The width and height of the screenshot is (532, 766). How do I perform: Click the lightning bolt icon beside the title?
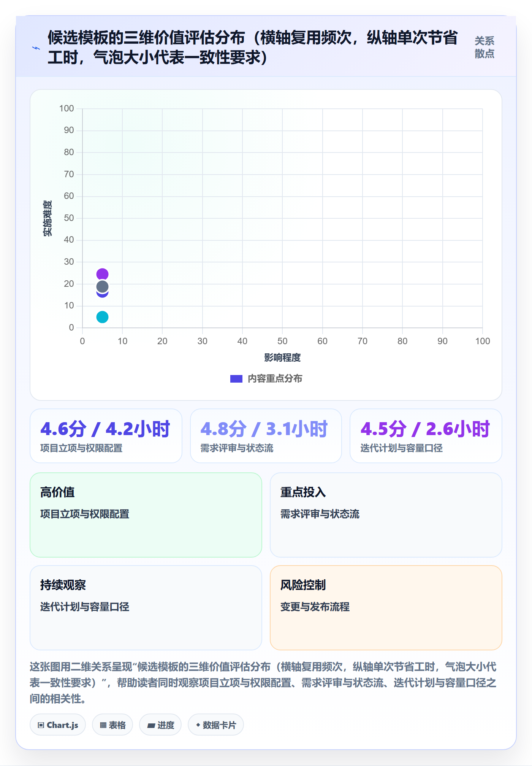[x=36, y=48]
